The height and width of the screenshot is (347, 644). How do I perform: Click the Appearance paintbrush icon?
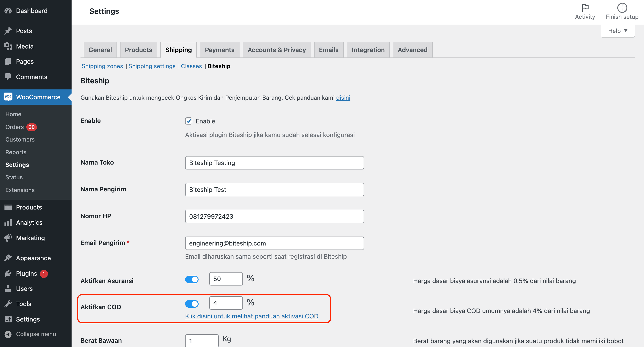[x=8, y=258]
